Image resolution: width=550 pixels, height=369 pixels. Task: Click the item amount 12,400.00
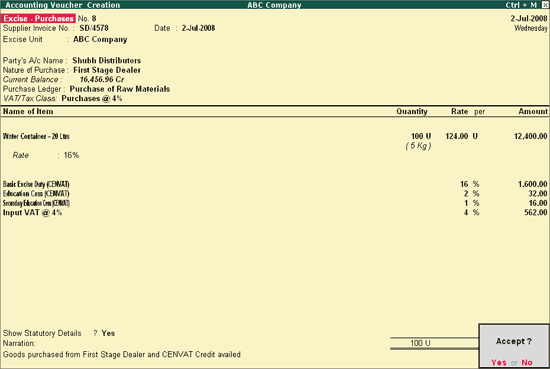coord(530,136)
